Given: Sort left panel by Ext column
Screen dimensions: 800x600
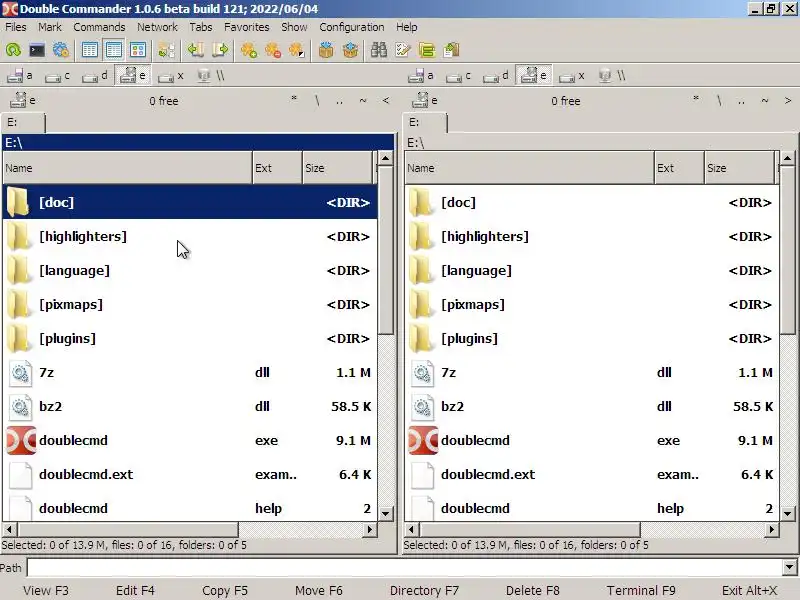Looking at the screenshot, I should [277, 168].
